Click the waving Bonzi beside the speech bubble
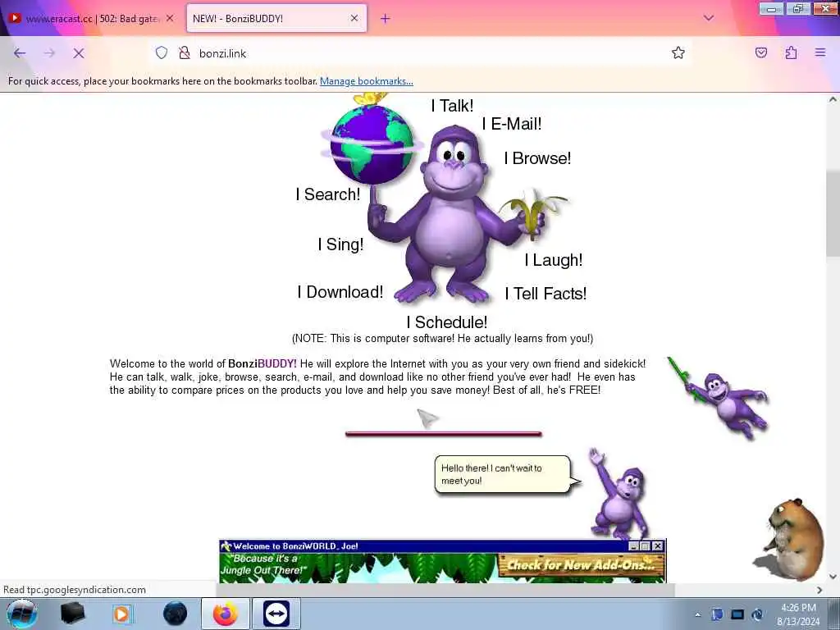Image resolution: width=840 pixels, height=630 pixels. coord(620,494)
